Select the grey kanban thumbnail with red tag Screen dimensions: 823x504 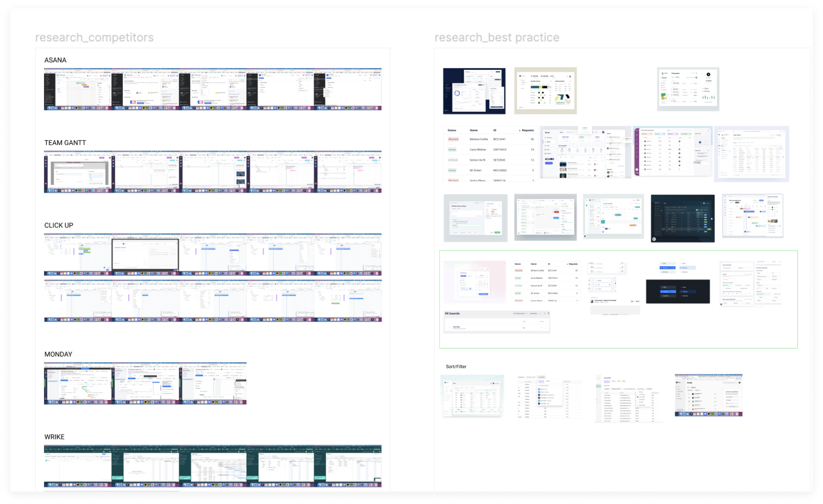pos(545,217)
